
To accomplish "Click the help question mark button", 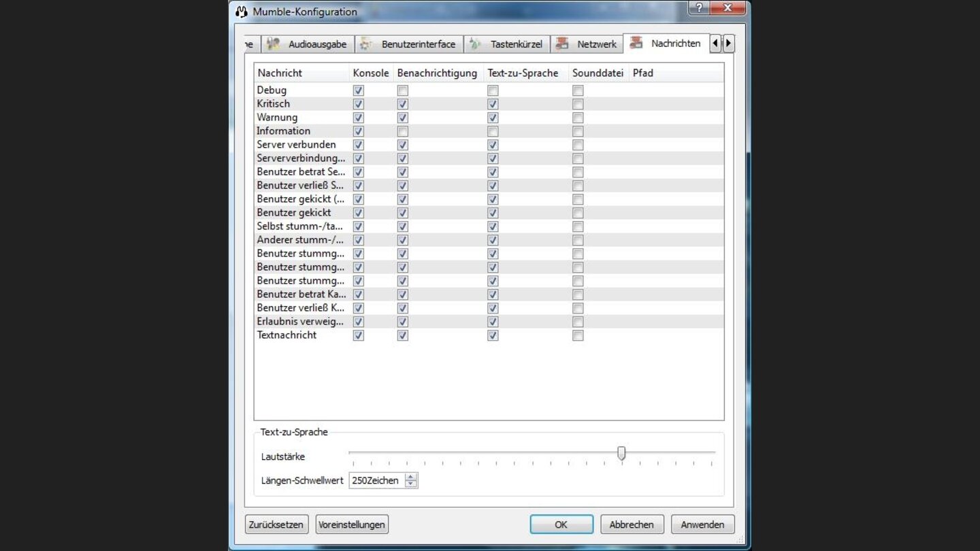I will 699,7.
